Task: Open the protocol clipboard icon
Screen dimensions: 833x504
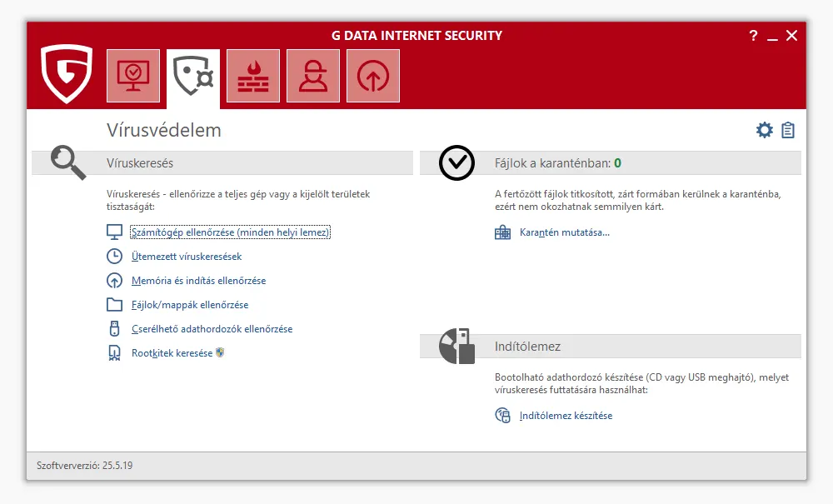Action: pyautogui.click(x=788, y=130)
